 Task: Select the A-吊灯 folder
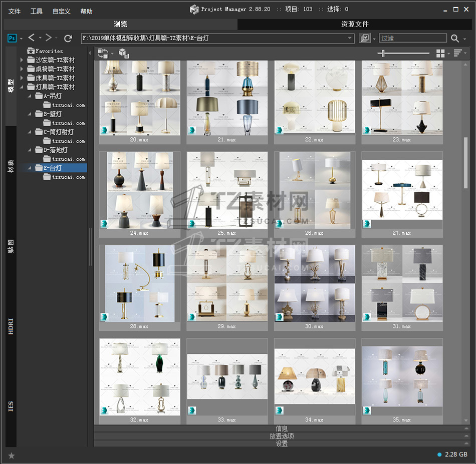point(52,96)
